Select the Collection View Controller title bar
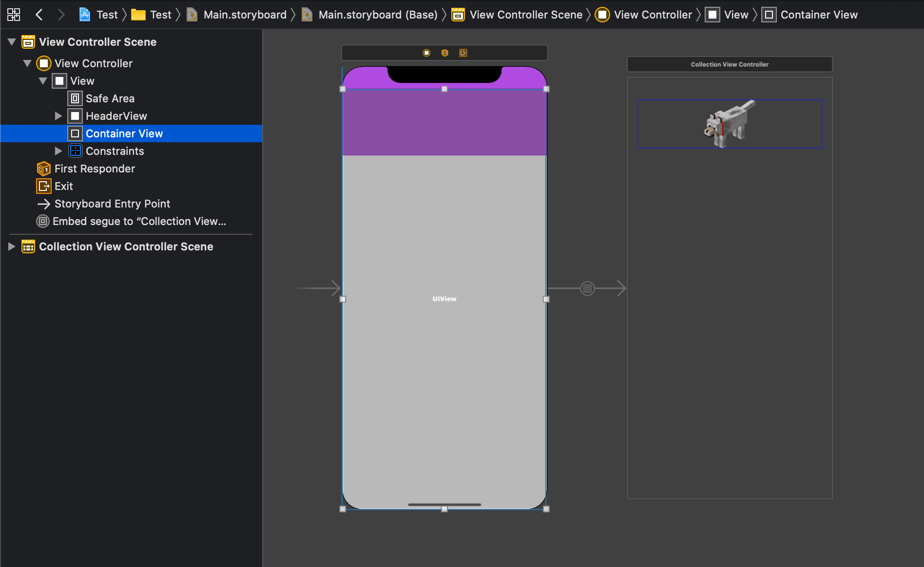Viewport: 924px width, 567px height. 730,64
